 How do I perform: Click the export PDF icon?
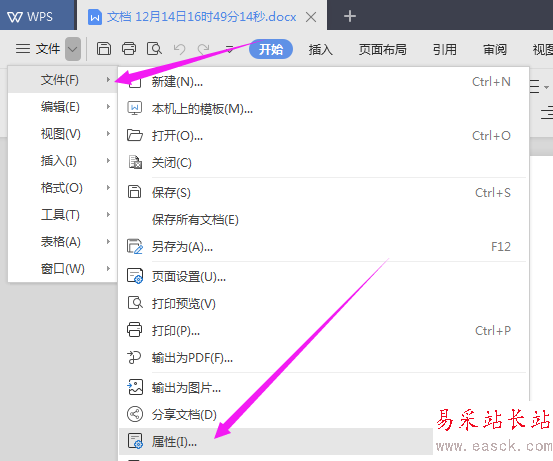134,357
